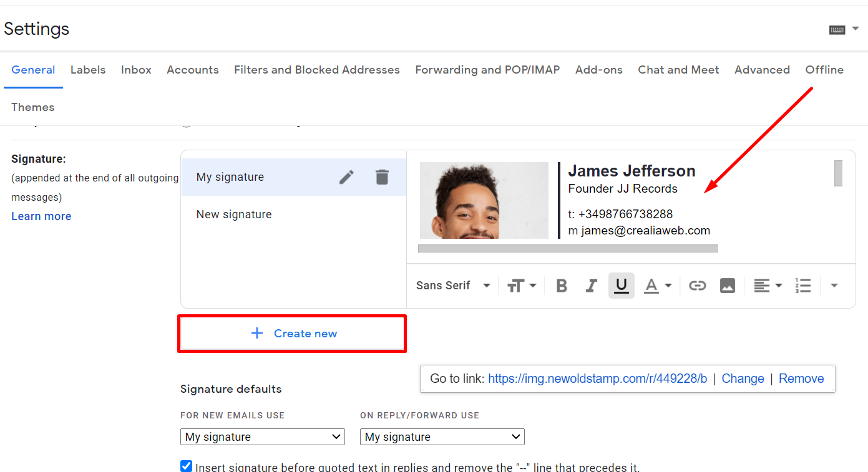Screen dimensions: 868x472
Task: Click the James Jefferson name text
Action: tap(631, 171)
